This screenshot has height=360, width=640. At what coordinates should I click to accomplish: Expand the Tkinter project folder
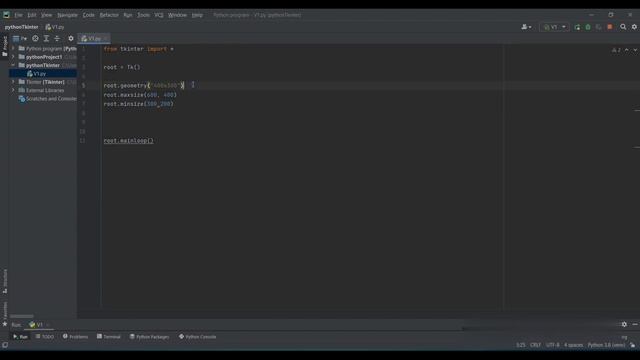(x=13, y=82)
